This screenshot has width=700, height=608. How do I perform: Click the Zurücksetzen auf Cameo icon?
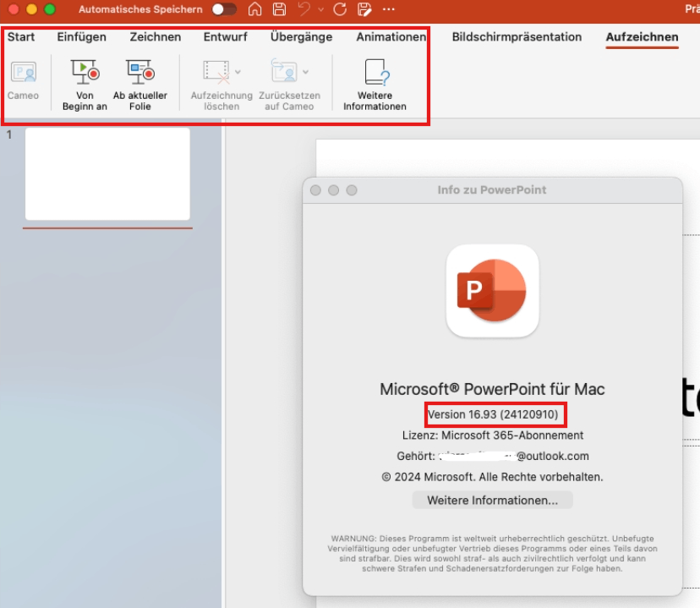(x=284, y=71)
